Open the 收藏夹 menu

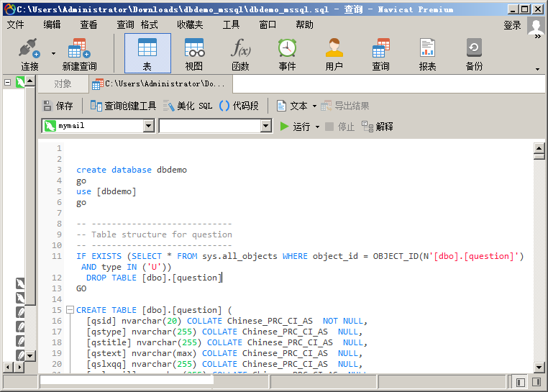190,24
